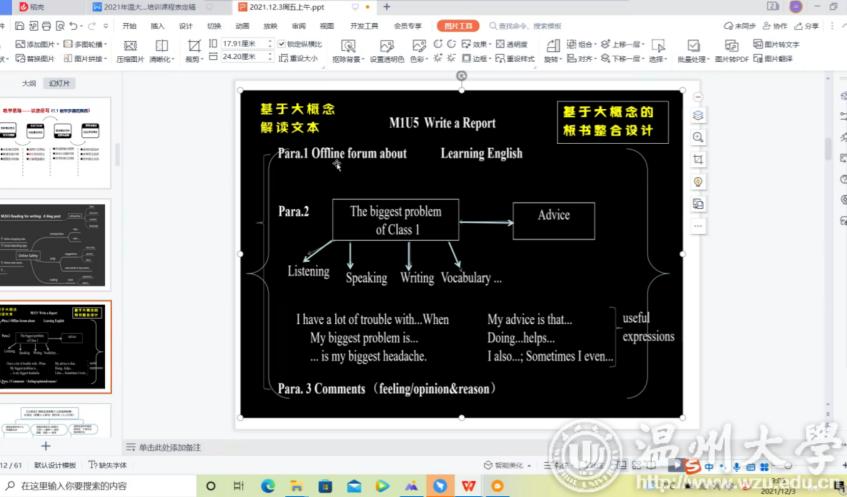Click the minus icon above floating toolbar
The image size is (847, 497).
698,97
